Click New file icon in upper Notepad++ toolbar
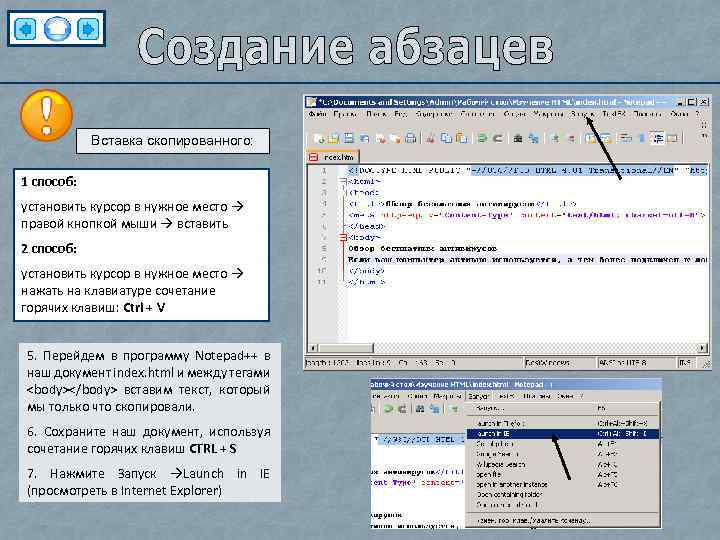The image size is (720, 540). (319, 138)
